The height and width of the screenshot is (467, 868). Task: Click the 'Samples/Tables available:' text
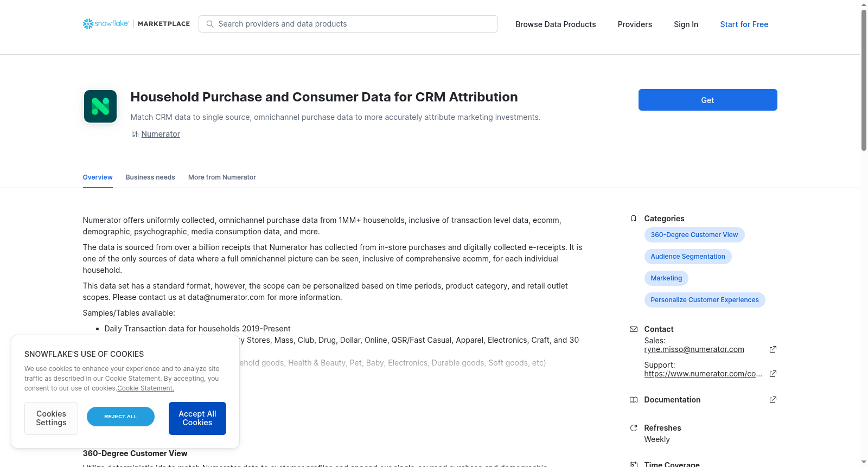click(129, 313)
